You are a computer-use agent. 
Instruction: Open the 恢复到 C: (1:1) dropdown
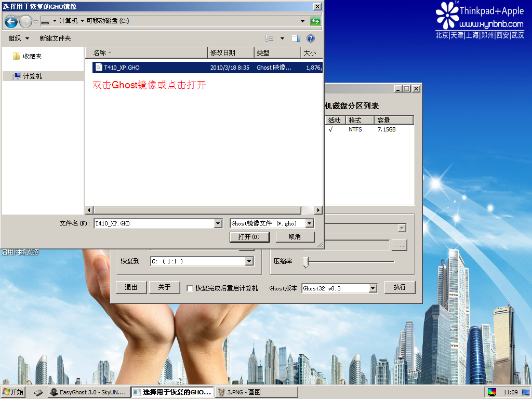point(249,261)
